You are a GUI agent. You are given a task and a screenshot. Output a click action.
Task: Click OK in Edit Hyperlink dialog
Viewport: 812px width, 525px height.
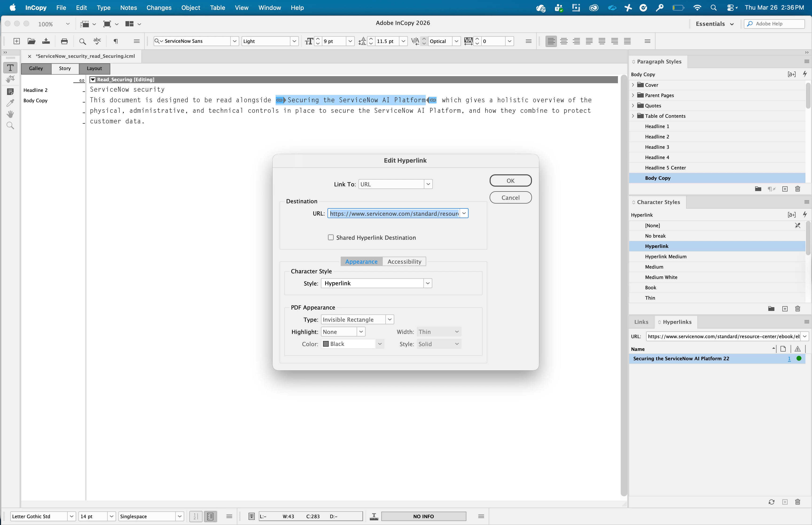(510, 181)
